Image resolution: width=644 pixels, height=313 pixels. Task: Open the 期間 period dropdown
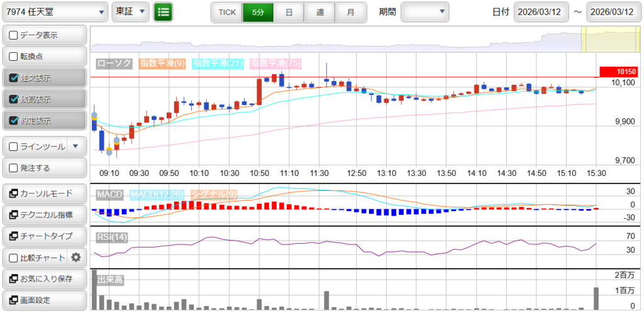[425, 11]
